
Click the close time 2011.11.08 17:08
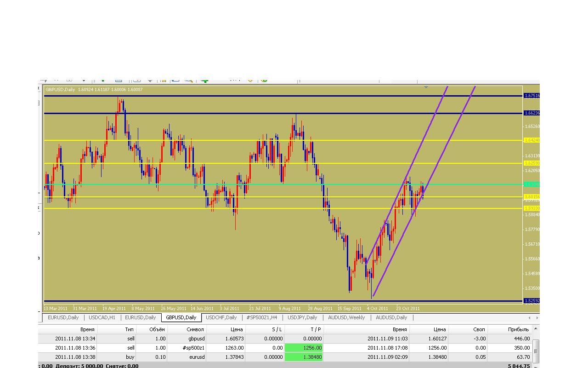[387, 348]
